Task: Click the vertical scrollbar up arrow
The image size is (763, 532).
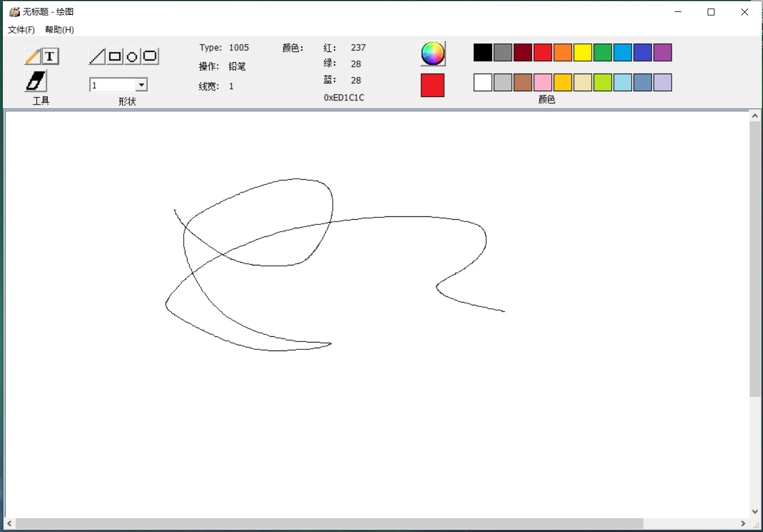Action: 755,116
